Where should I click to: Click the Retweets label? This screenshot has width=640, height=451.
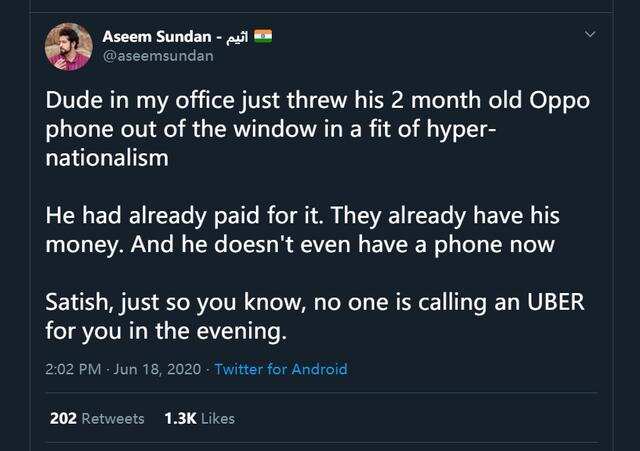(x=112, y=418)
